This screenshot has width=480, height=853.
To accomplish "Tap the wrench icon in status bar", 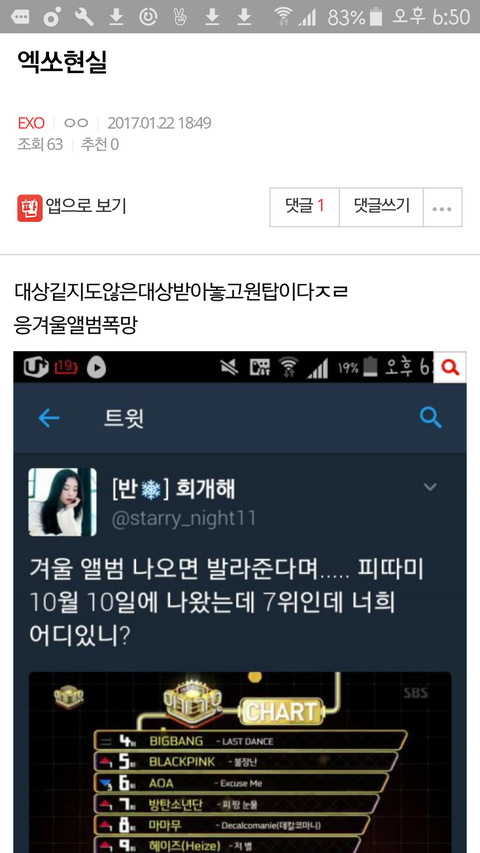I will (84, 17).
